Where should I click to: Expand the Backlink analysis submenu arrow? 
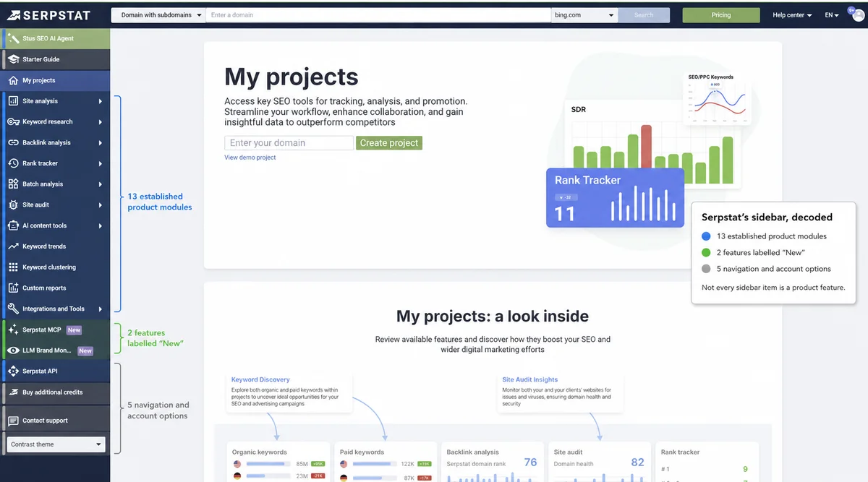(x=101, y=143)
